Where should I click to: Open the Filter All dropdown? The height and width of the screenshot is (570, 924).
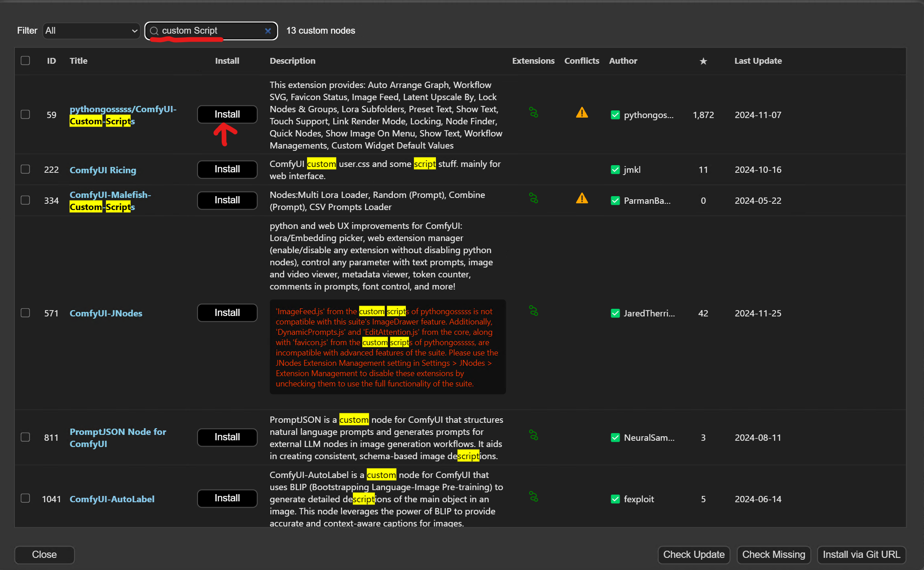pyautogui.click(x=91, y=31)
